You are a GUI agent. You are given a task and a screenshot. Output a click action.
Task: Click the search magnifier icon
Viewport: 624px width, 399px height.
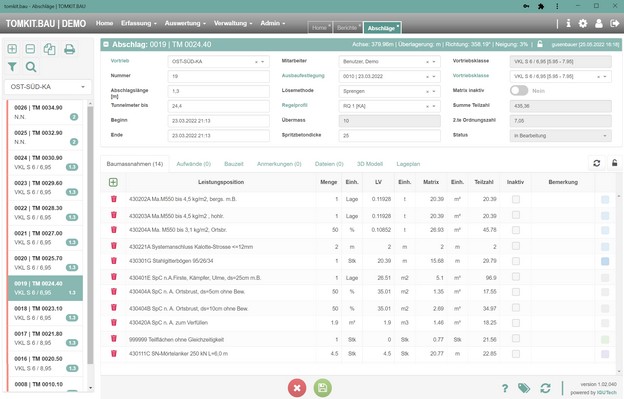(31, 67)
